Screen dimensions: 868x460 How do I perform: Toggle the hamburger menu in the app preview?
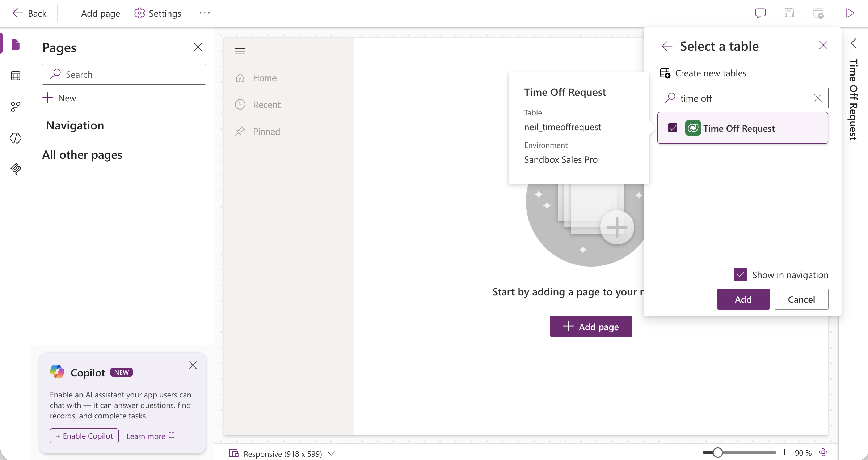click(x=240, y=51)
